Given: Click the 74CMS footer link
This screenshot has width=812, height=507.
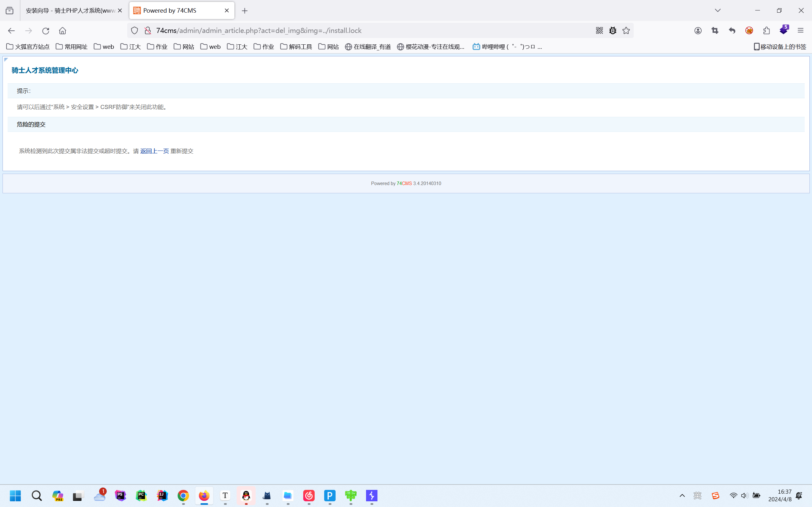Looking at the screenshot, I should pyautogui.click(x=404, y=183).
